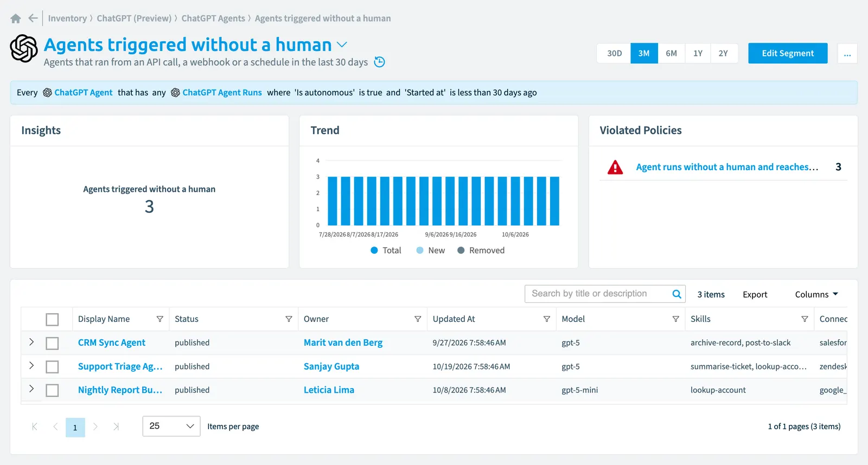Open the Display Name column filter

tap(159, 319)
